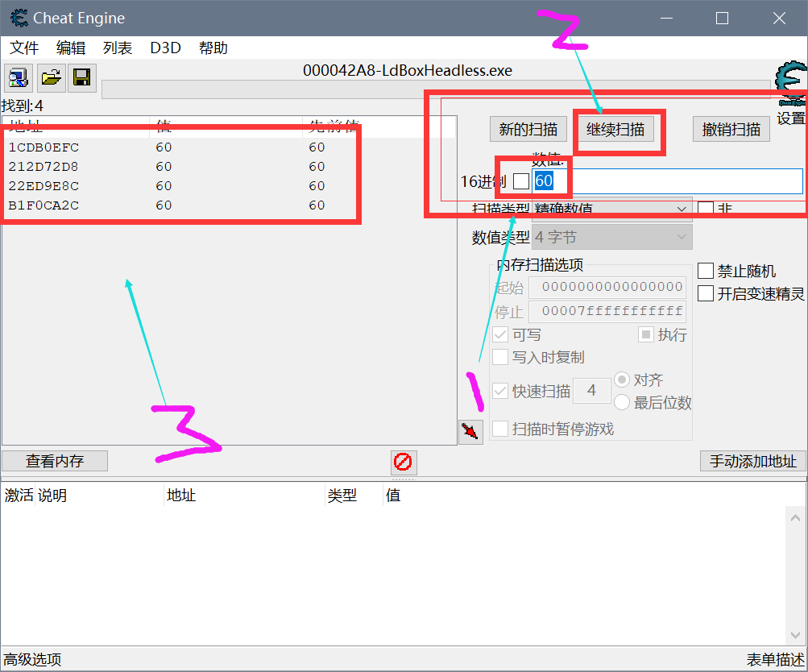Screen dimensions: 808x672
Task: Click the 说明 column header
Action: (x=99, y=496)
